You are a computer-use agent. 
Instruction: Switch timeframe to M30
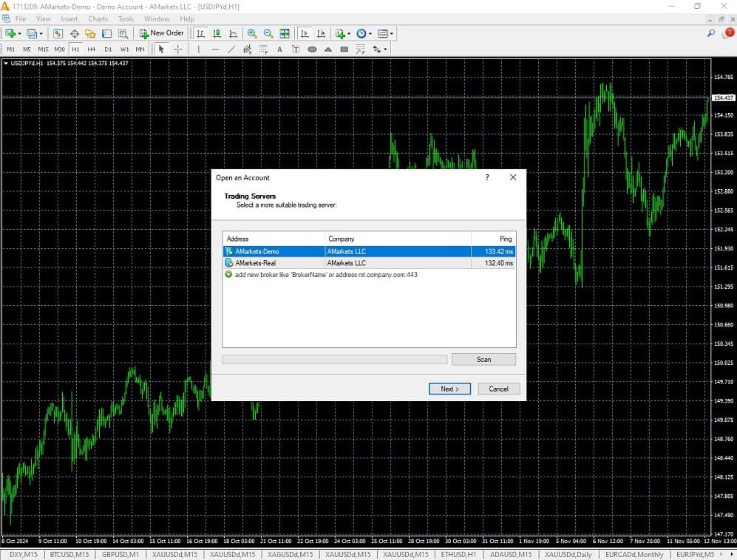(x=59, y=49)
